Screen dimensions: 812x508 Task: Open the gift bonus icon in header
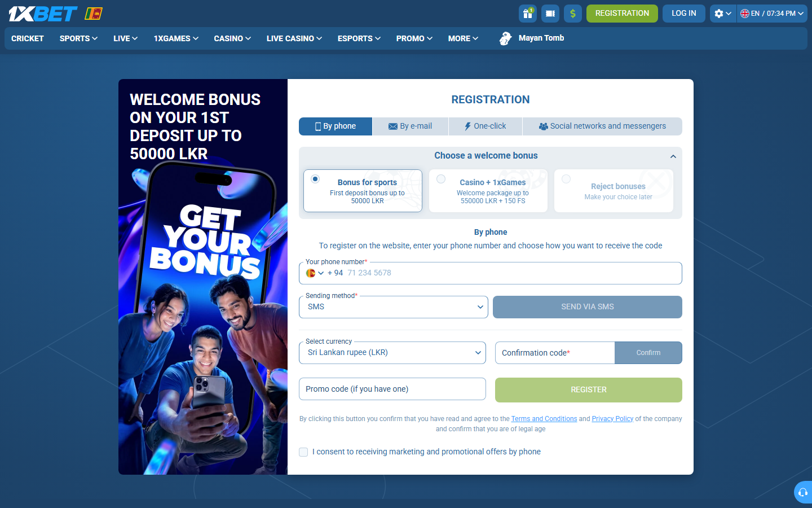click(x=528, y=14)
